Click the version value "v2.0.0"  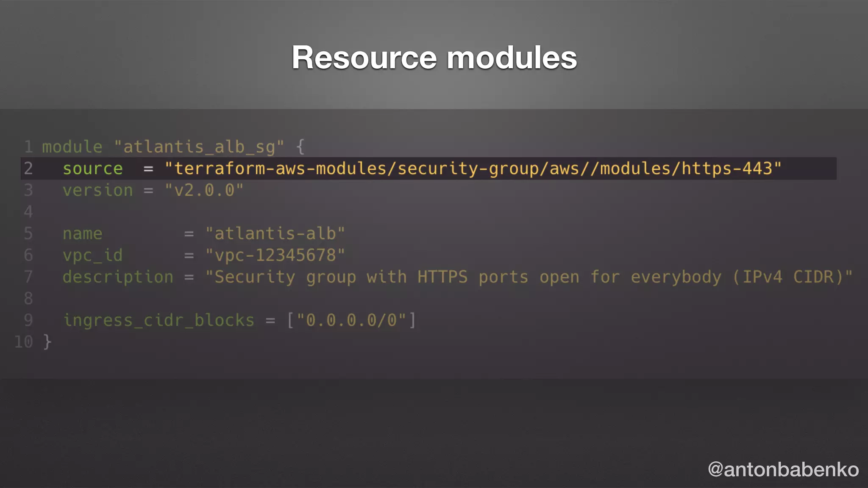(204, 190)
